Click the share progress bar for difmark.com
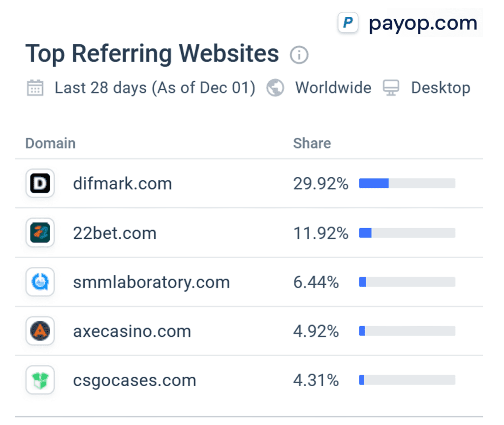The height and width of the screenshot is (425, 504). pos(407,183)
